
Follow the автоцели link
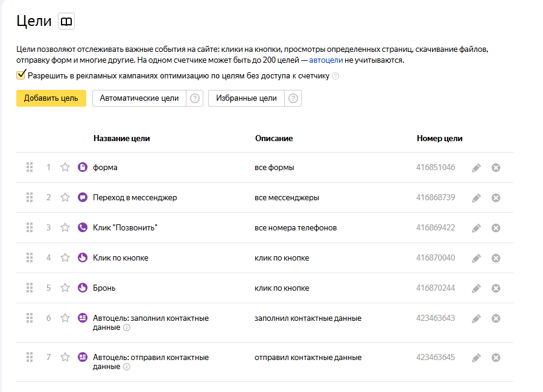pos(326,60)
